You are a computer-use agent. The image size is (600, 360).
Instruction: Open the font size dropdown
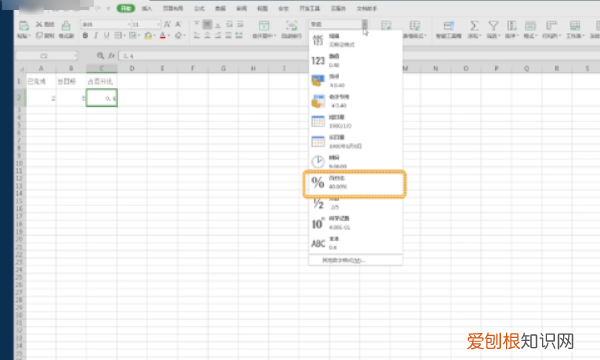[158, 24]
